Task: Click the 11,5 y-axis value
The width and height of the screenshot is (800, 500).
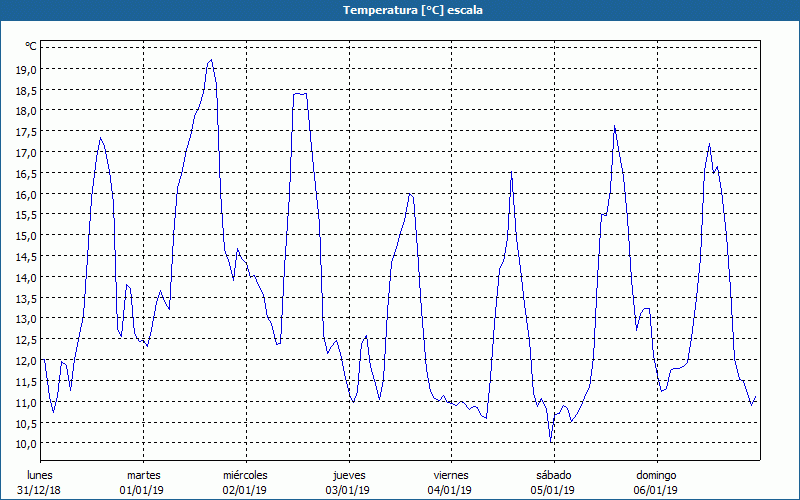Action: tap(26, 382)
